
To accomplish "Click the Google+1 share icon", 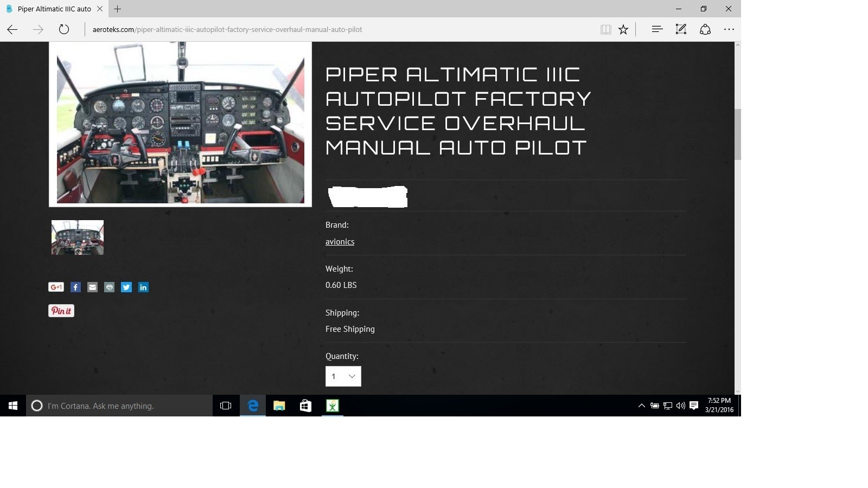I will (55, 287).
